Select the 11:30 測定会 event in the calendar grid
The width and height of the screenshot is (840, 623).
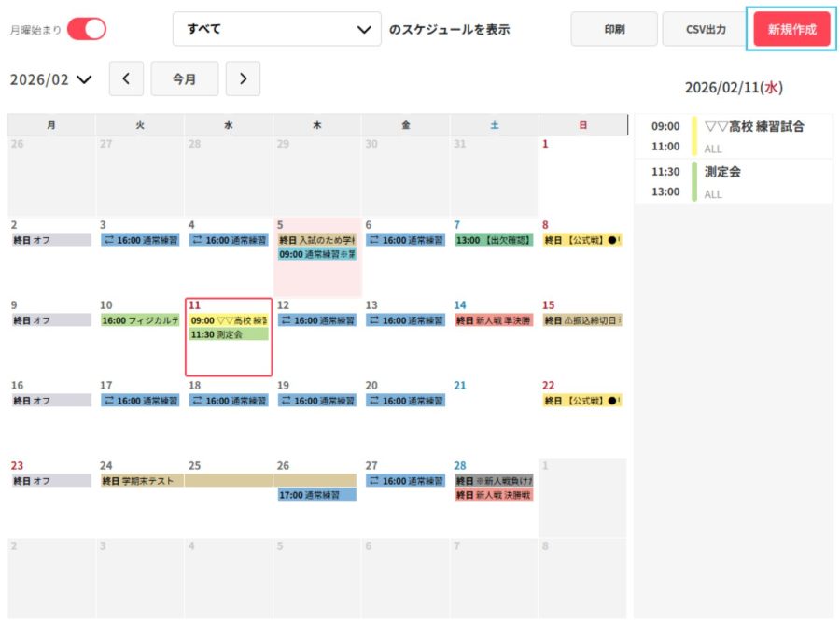tap(228, 334)
